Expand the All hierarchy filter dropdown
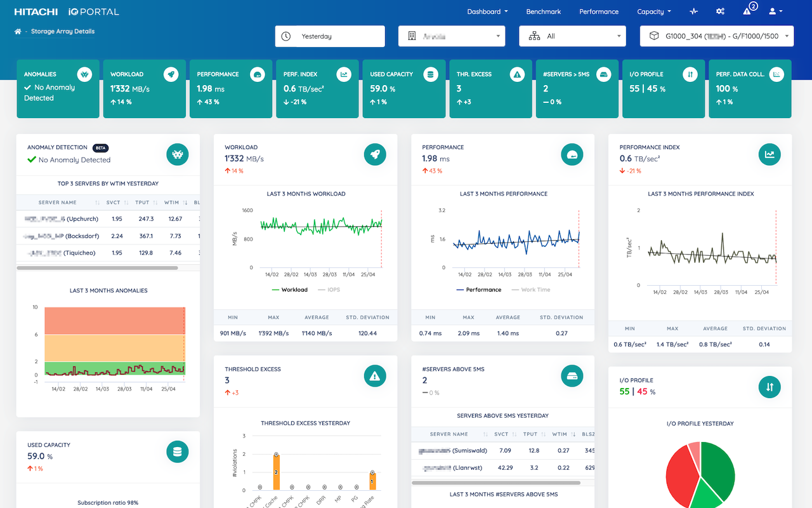This screenshot has height=508, width=812. coord(572,36)
